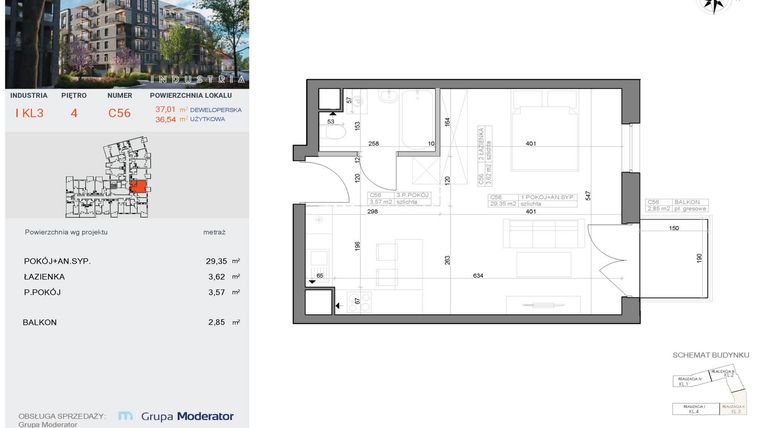Screen dimensions: 760x428
Task: Click the '37,01 m² DEWELOPERSKA' area value
Action: [x=198, y=110]
